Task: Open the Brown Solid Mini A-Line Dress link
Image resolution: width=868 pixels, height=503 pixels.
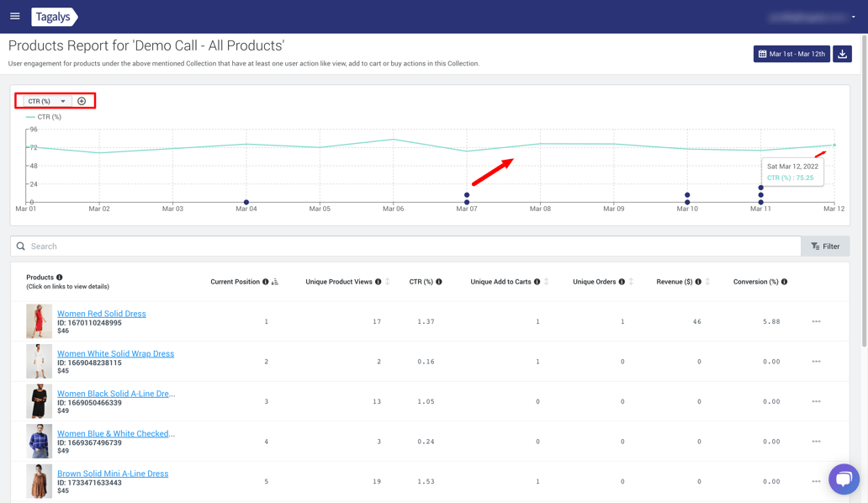Action: 113,474
